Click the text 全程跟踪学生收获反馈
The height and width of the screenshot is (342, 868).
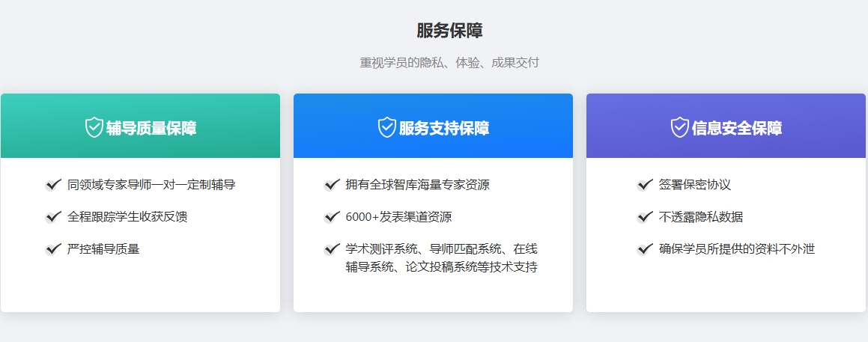pyautogui.click(x=127, y=217)
